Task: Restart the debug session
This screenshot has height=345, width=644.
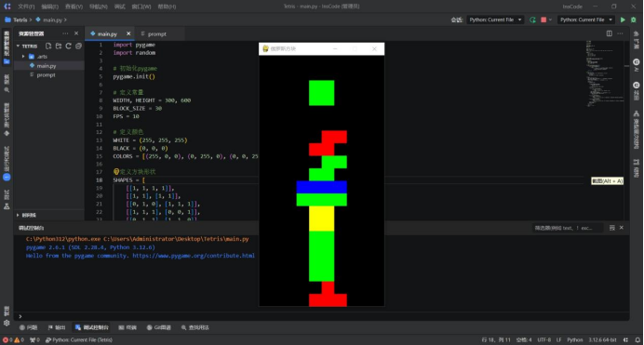Action: pyautogui.click(x=532, y=20)
